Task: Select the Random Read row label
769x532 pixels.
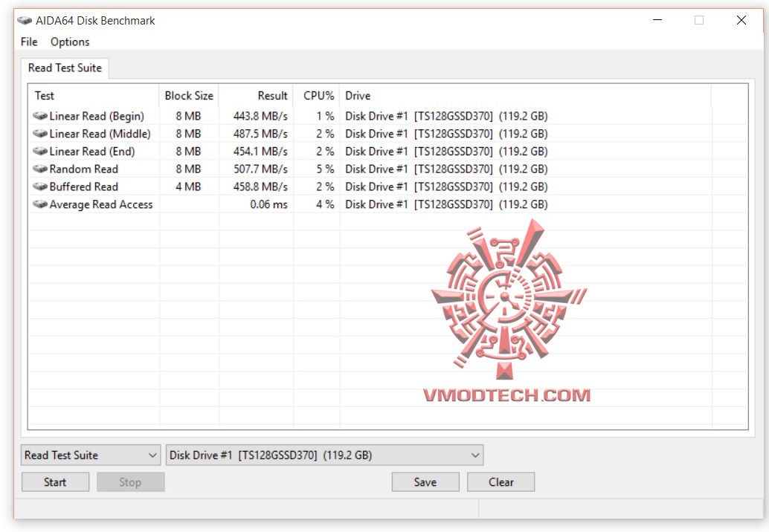Action: (x=84, y=169)
